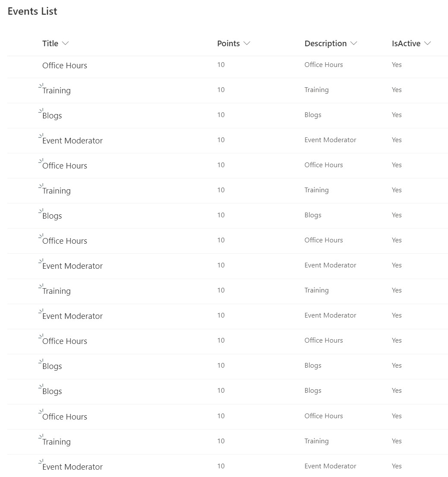This screenshot has height=477, width=448.
Task: Click the Events List heading
Action: tap(32, 11)
